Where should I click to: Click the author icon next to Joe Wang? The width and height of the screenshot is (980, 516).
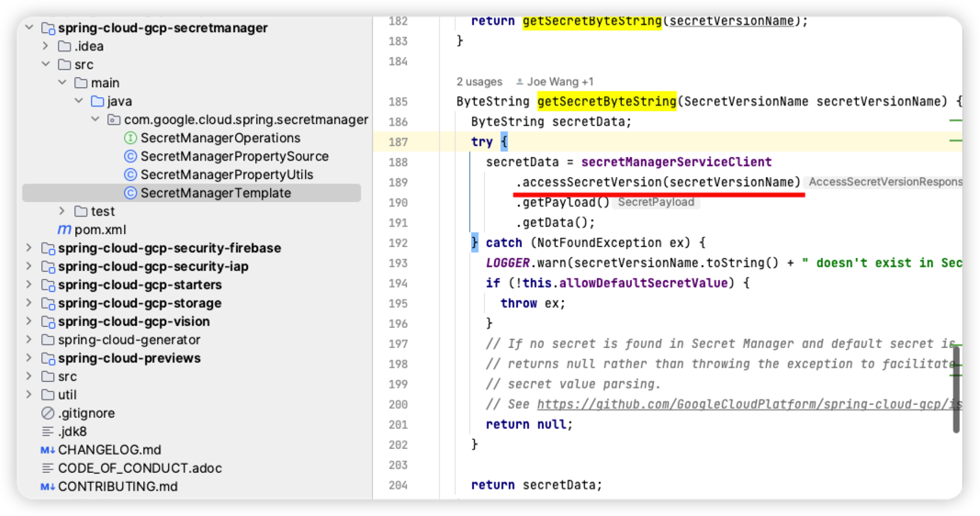(x=519, y=82)
